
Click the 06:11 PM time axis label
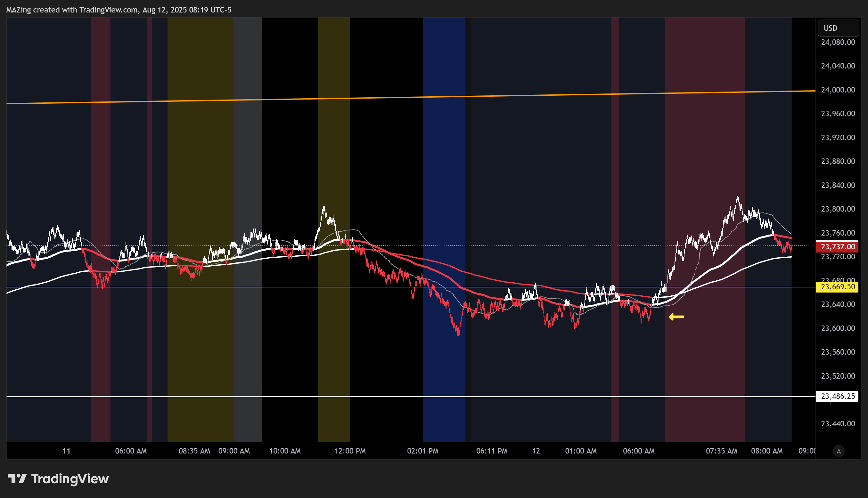pos(492,451)
